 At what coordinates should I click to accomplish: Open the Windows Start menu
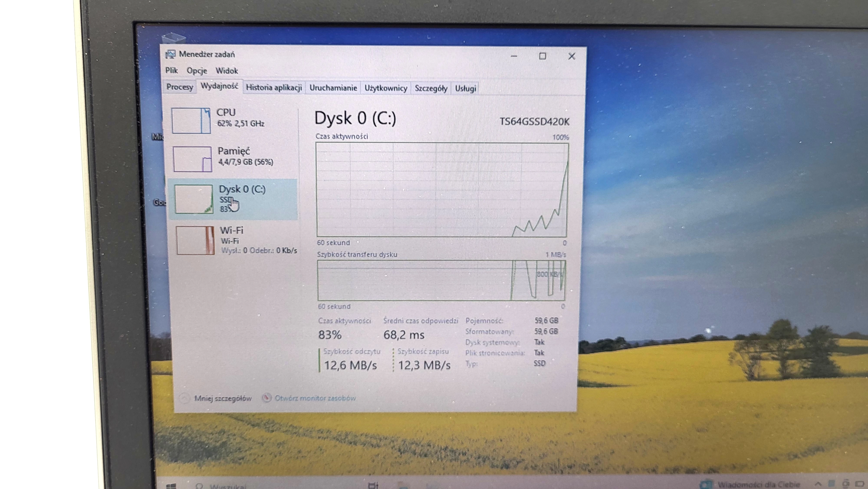(x=171, y=486)
